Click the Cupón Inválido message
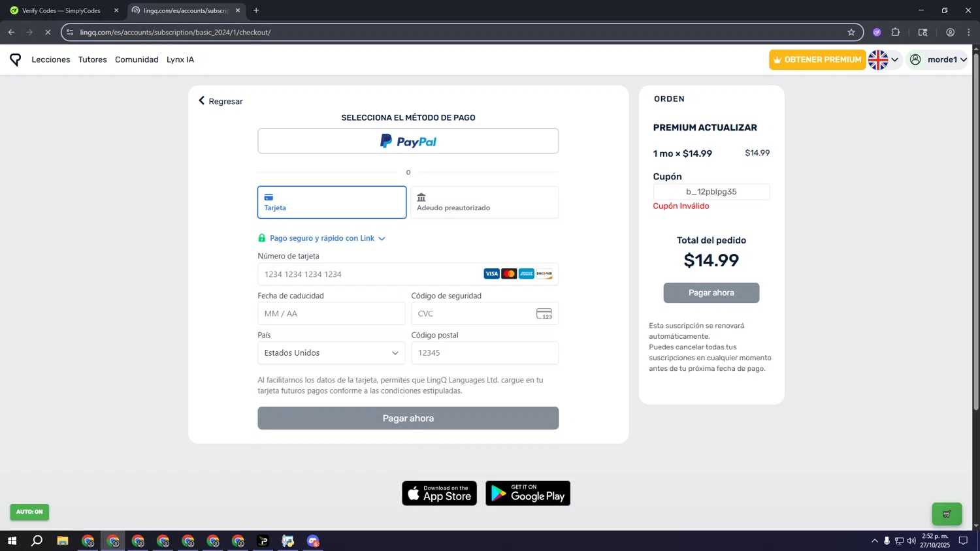The image size is (980, 551). pyautogui.click(x=681, y=206)
